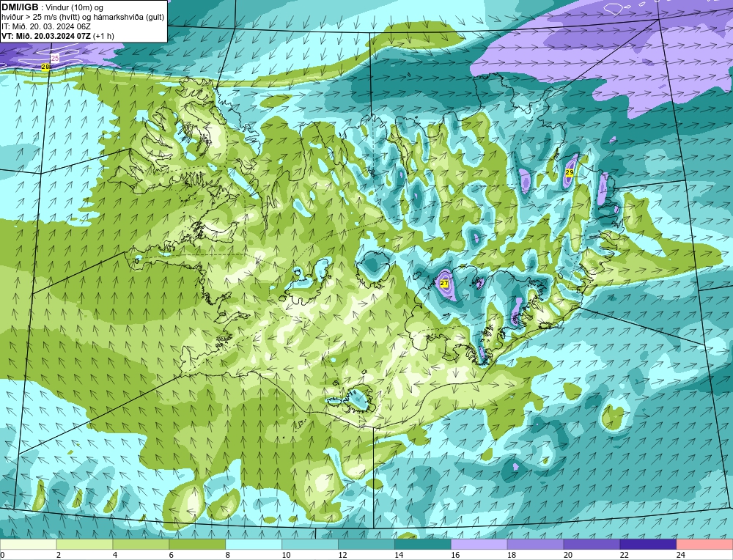Pick the olive green 6–8 m/s legend swatch
The image size is (733, 560).
tap(197, 545)
